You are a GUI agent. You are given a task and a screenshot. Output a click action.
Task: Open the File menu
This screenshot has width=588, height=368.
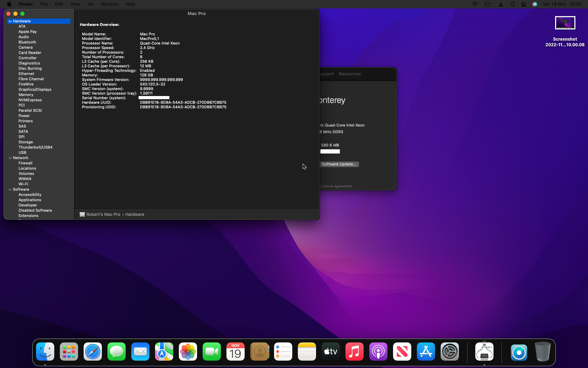click(44, 4)
